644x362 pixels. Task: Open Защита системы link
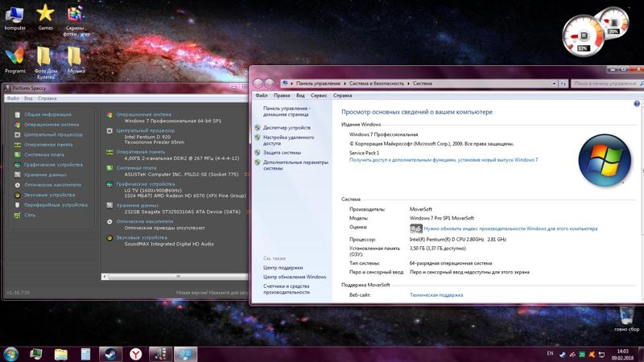[x=282, y=153]
